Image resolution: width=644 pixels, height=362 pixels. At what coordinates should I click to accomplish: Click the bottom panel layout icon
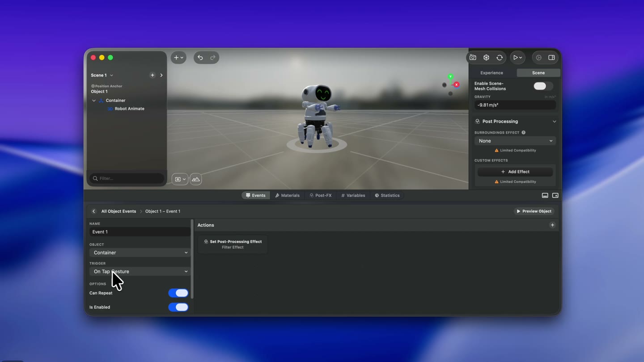click(x=545, y=195)
